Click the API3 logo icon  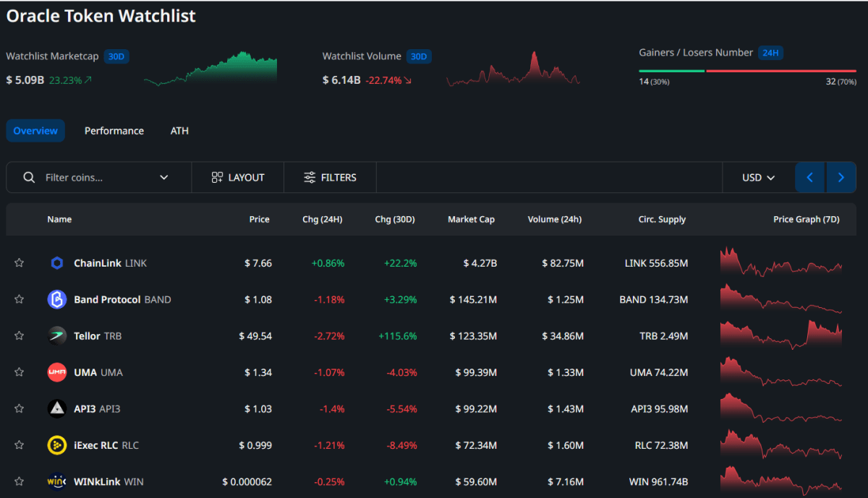point(57,408)
